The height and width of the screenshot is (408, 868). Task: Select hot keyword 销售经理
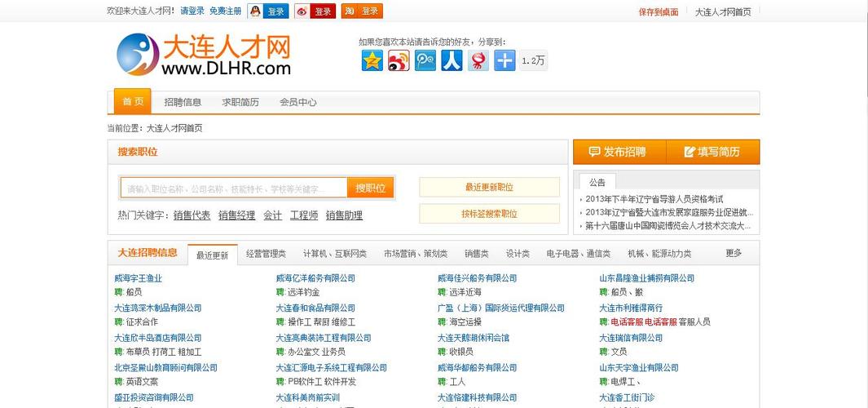click(236, 215)
